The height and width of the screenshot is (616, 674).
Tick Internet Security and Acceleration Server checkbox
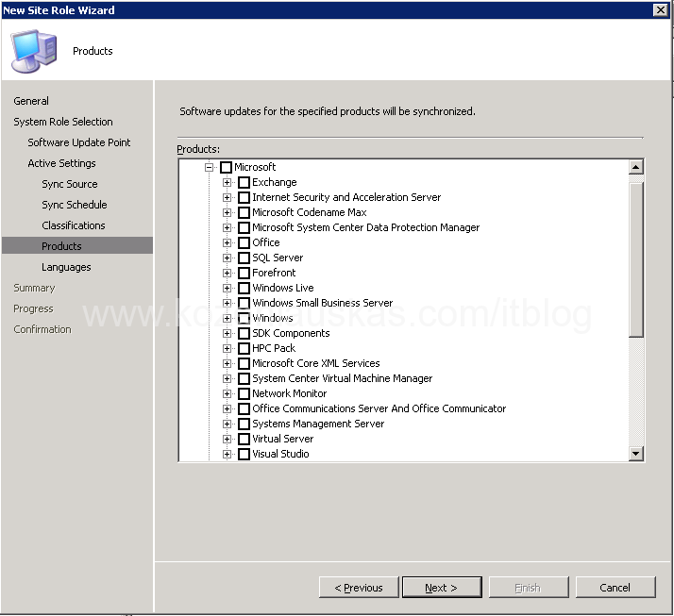coord(244,197)
